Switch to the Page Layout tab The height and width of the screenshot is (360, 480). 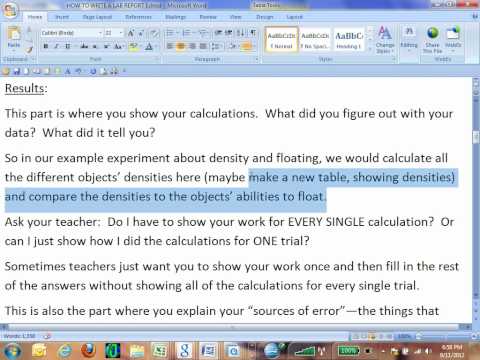click(97, 17)
